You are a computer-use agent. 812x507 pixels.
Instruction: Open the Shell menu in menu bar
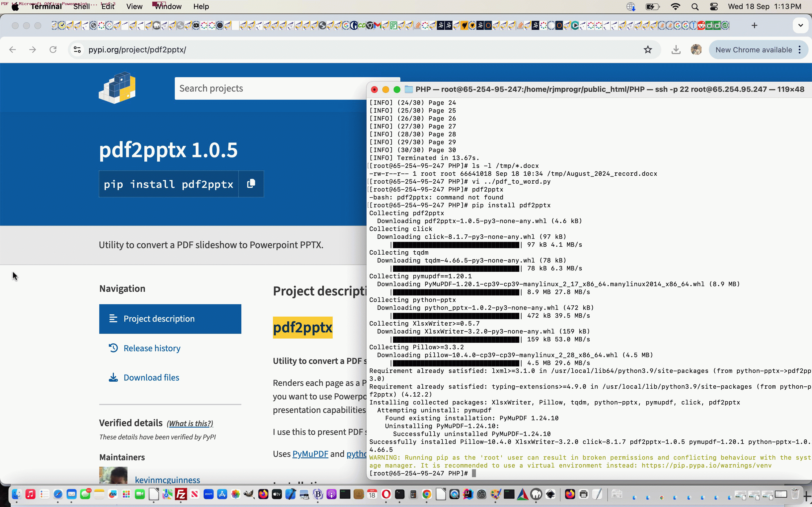81,7
